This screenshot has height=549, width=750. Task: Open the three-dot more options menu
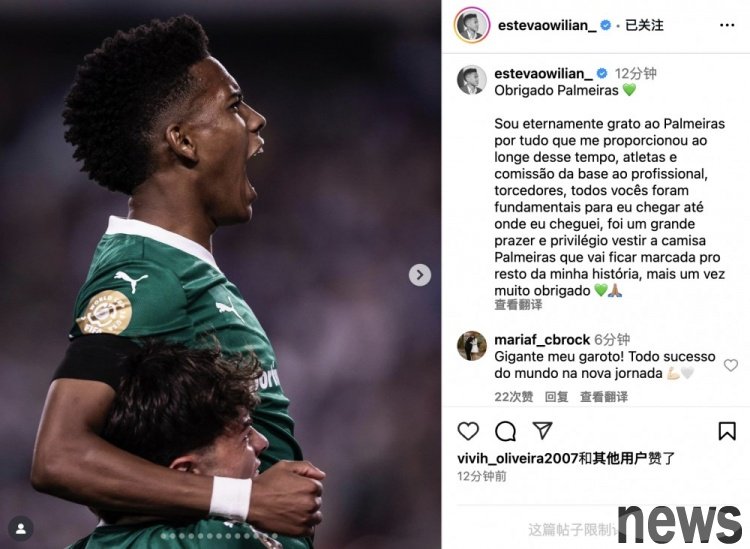(x=727, y=25)
